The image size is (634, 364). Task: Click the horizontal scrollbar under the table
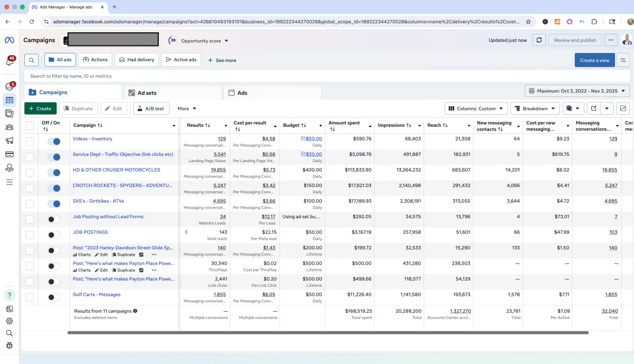328,333
